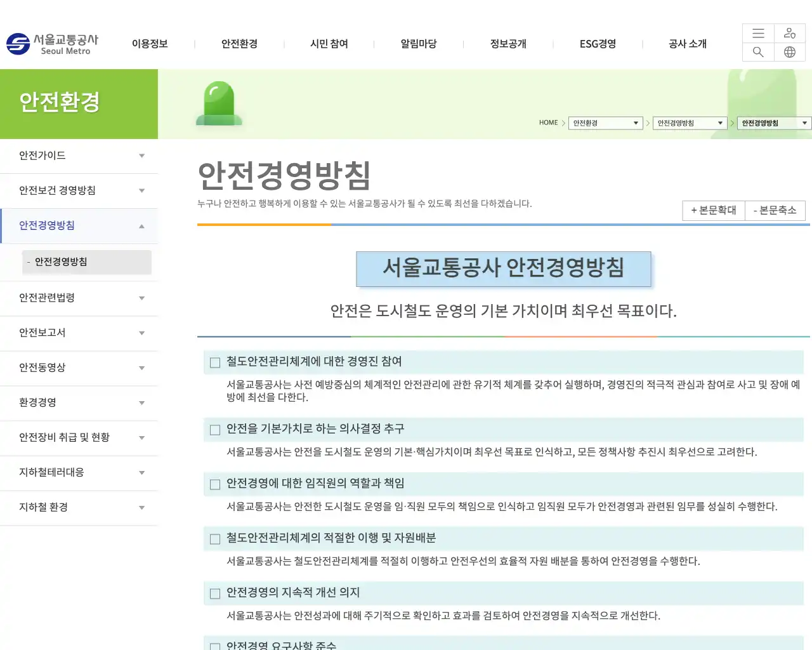Expand 안전보고서 sidebar section

coord(79,333)
